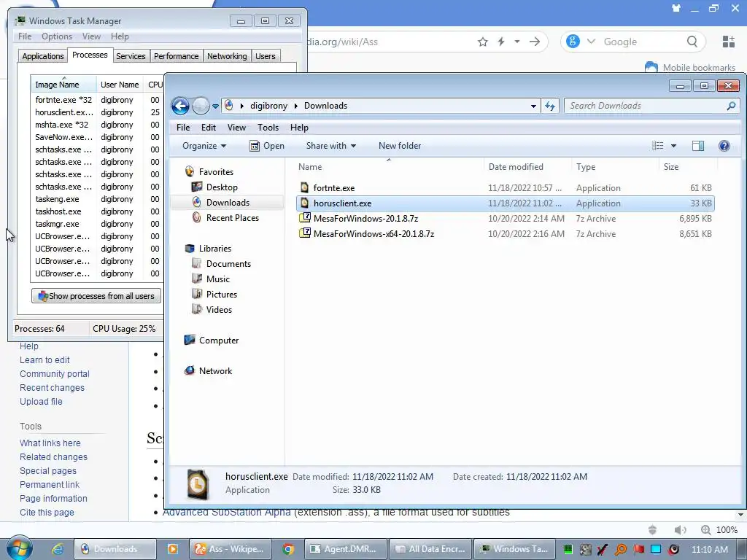Click Show processes from all users
The width and height of the screenshot is (747, 560).
click(96, 296)
